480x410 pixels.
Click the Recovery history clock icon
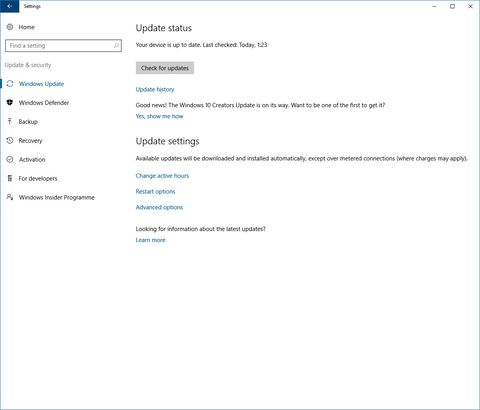point(10,140)
